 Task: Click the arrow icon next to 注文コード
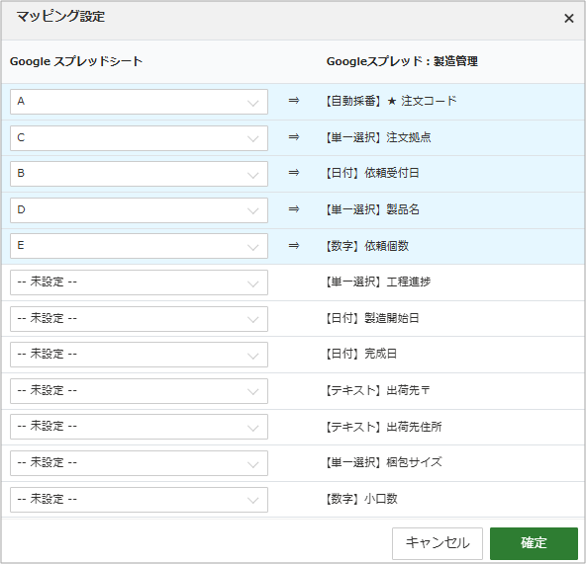pyautogui.click(x=294, y=101)
